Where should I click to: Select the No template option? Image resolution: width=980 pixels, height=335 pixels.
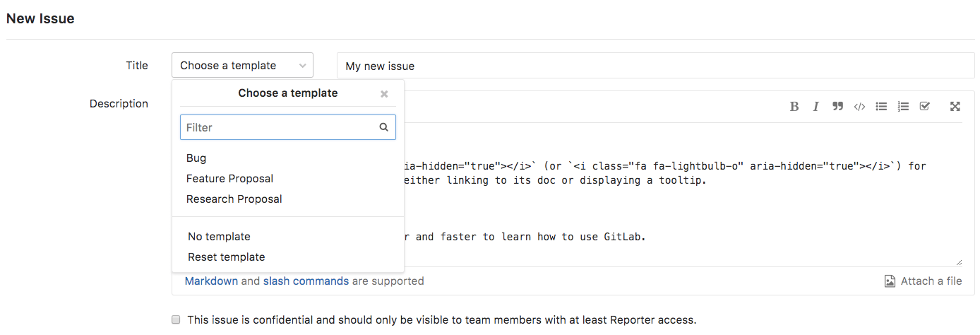(219, 237)
